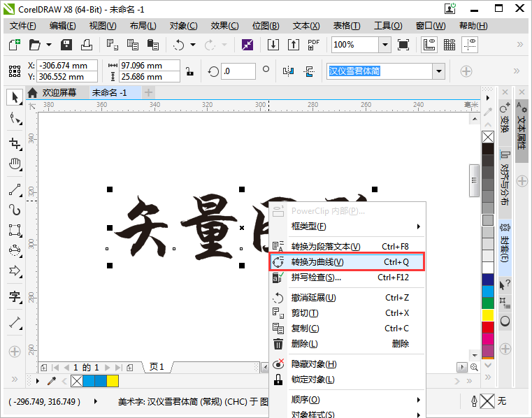Select the Text tool (字)
The height and width of the screenshot is (418, 532).
tap(14, 296)
